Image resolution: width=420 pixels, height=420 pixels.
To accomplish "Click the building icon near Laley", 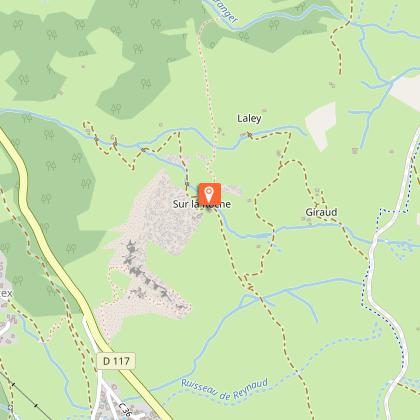I will tap(264, 110).
